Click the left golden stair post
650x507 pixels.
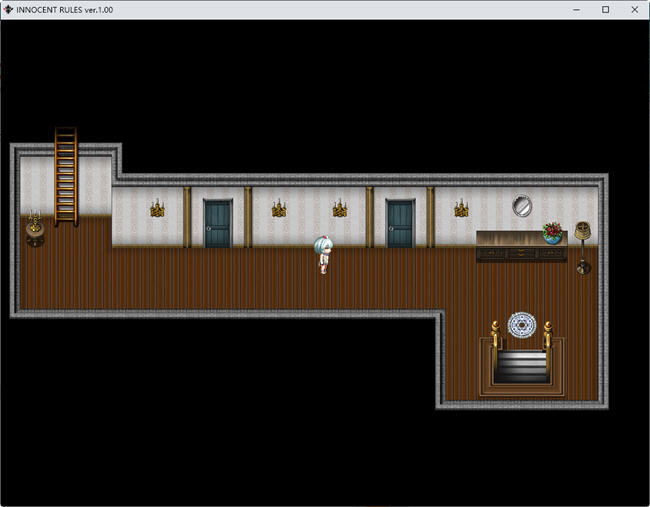495,335
